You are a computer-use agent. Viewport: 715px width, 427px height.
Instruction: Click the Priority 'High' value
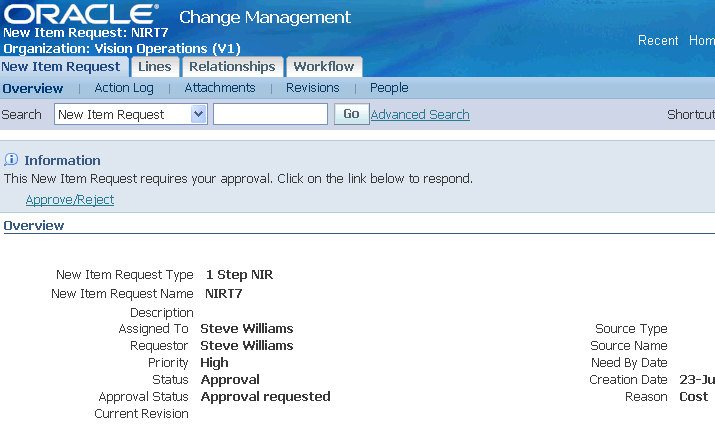(214, 363)
